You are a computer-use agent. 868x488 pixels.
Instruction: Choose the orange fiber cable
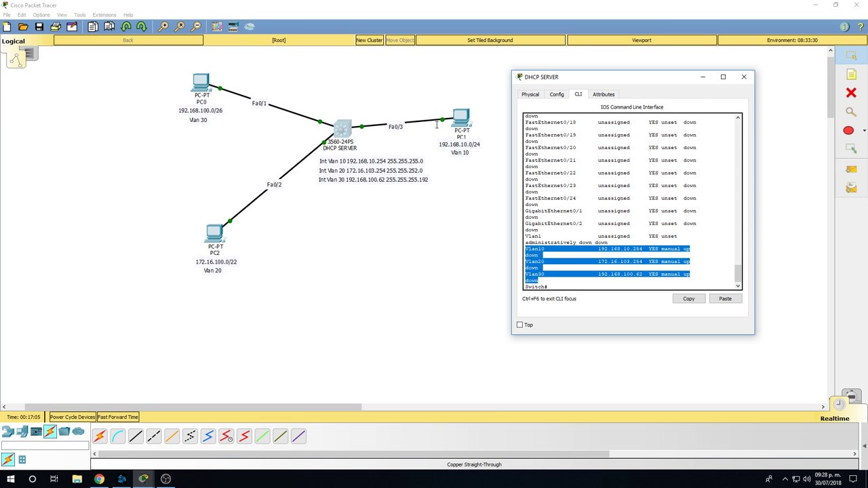(172, 436)
